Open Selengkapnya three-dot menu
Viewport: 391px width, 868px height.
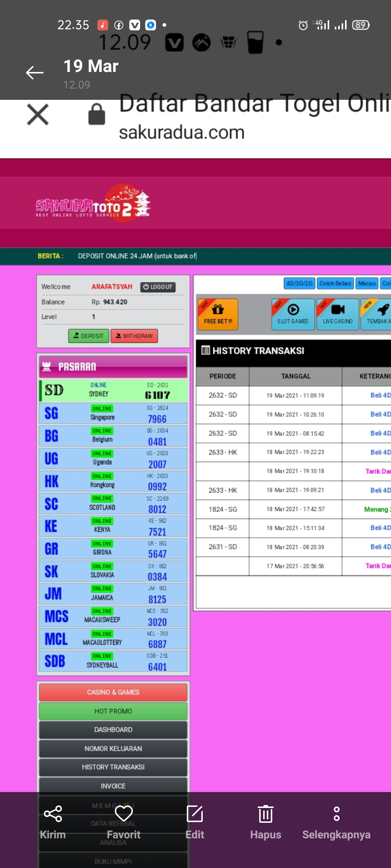coord(336,814)
